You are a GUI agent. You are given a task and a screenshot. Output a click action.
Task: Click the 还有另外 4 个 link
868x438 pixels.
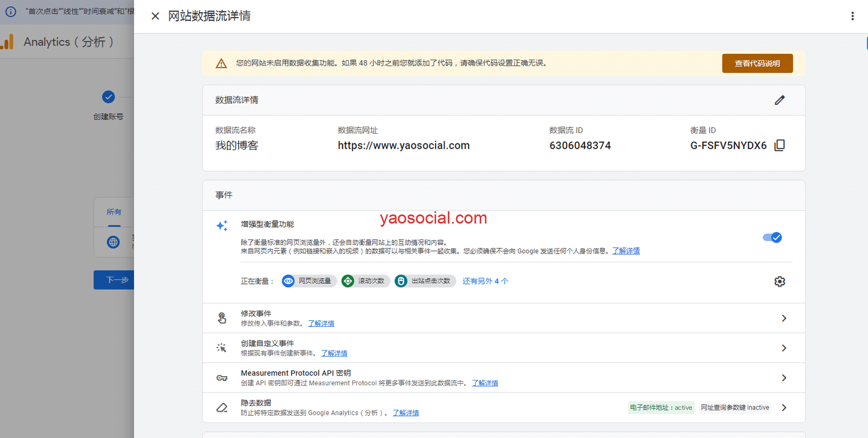[x=485, y=281]
